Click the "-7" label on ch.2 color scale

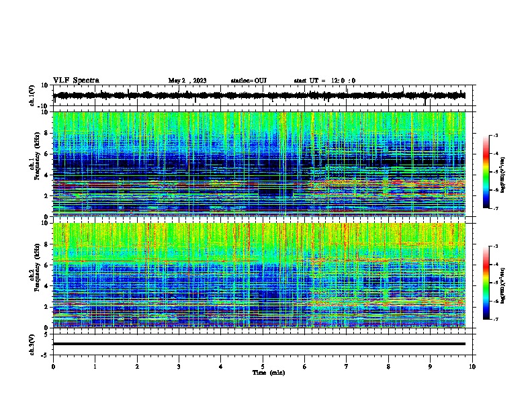coord(495,319)
